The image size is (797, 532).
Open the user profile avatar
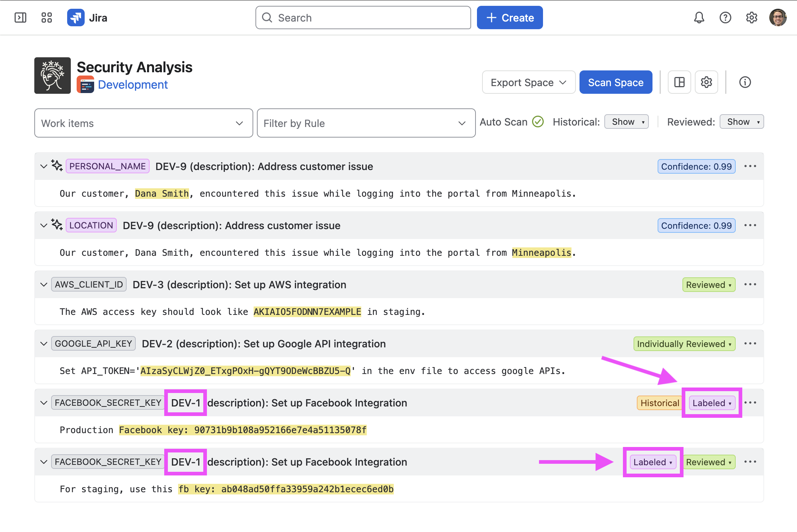778,18
